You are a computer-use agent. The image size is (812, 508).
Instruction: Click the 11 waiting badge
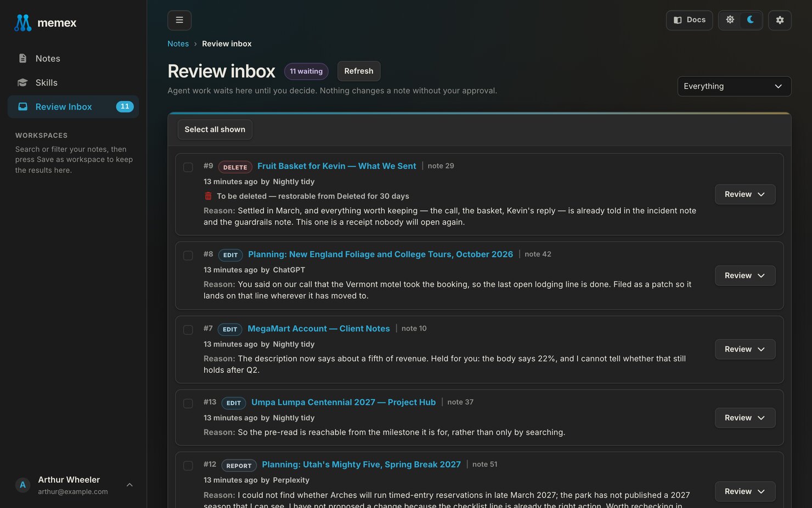tap(306, 71)
